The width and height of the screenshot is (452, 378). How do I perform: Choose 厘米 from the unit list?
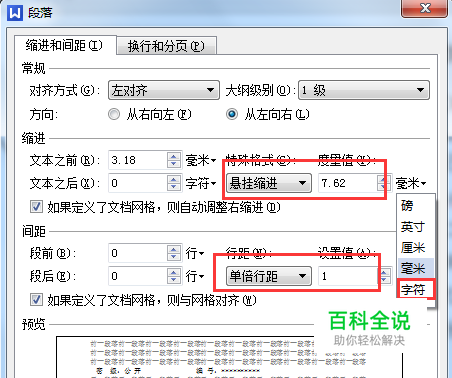point(416,247)
